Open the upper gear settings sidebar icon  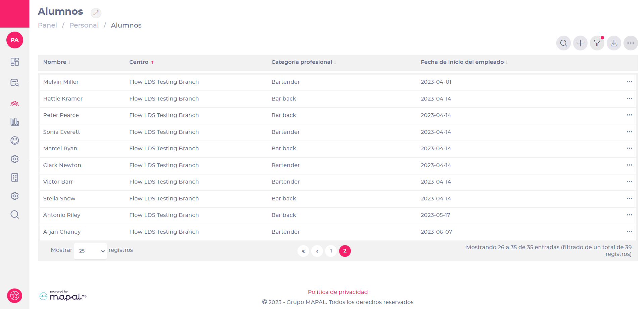click(15, 159)
